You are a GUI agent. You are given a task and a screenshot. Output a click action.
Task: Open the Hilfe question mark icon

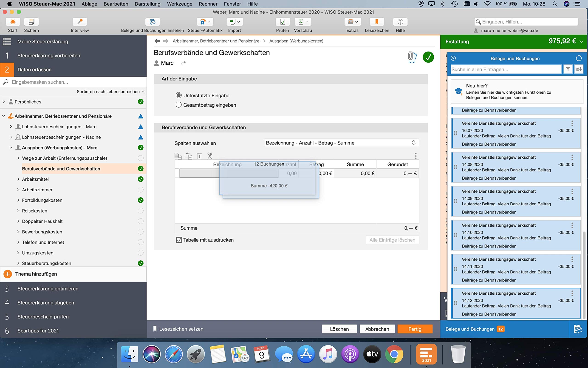point(400,22)
